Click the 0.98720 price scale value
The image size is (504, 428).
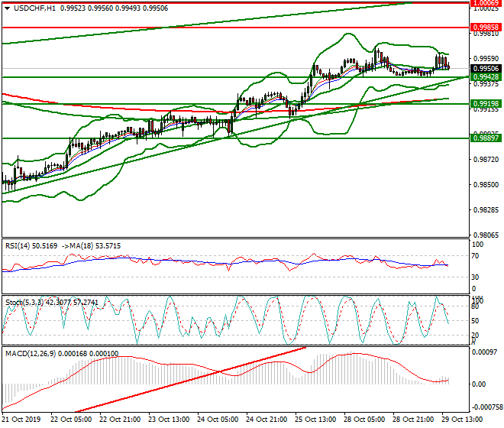click(486, 160)
